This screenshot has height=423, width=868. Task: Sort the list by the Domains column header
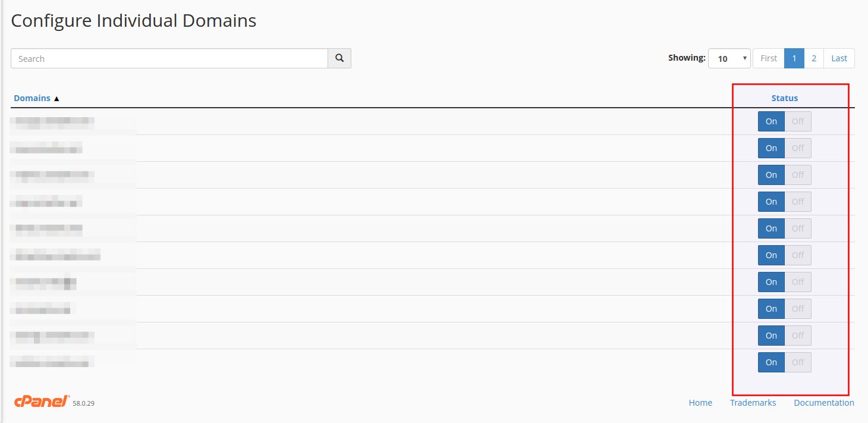pyautogui.click(x=32, y=98)
